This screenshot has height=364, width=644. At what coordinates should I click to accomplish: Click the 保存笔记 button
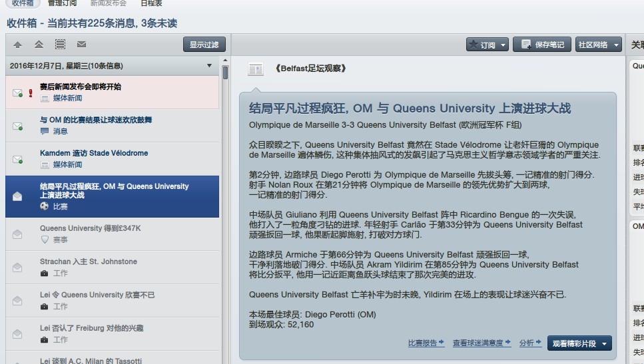pos(542,45)
